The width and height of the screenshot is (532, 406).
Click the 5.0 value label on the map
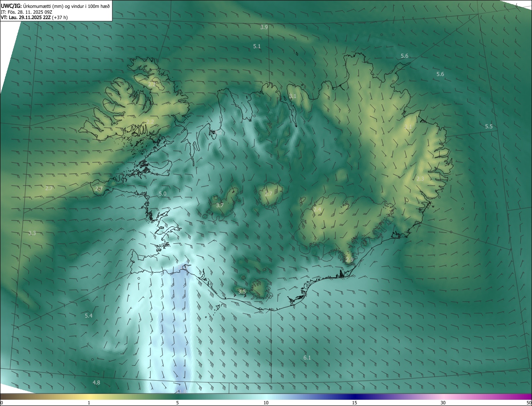[163, 194]
